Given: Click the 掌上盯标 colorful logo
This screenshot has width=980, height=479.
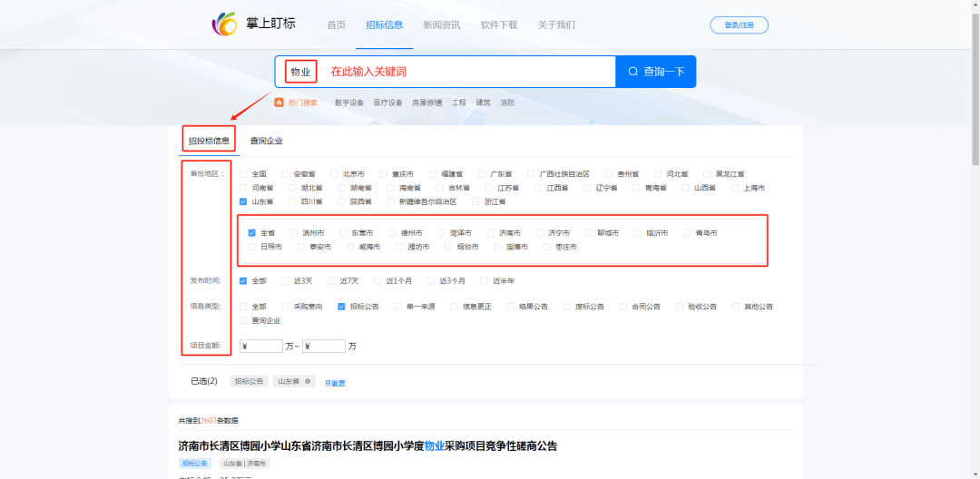Looking at the screenshot, I should (x=224, y=24).
